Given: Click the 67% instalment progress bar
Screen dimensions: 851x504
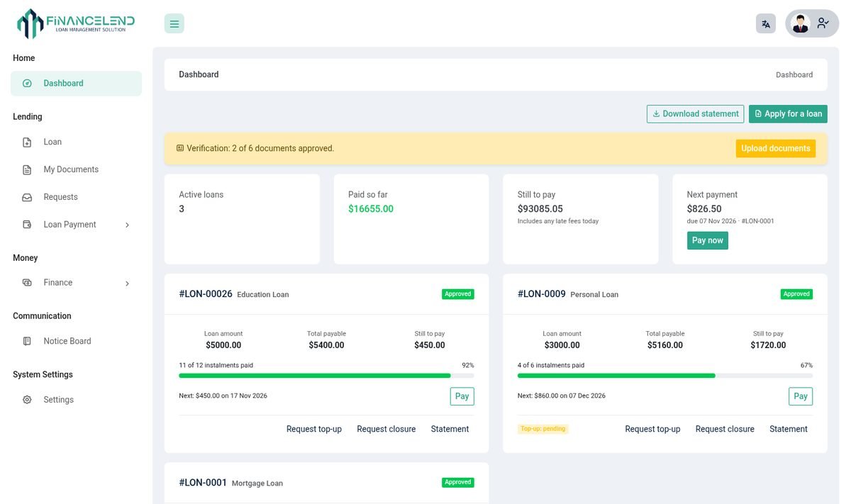Looking at the screenshot, I should point(665,376).
